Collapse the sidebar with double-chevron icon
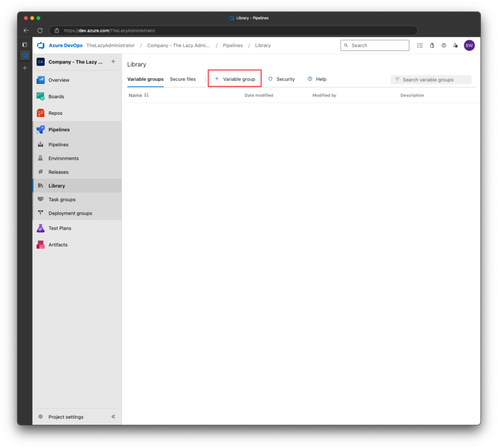 point(113,416)
